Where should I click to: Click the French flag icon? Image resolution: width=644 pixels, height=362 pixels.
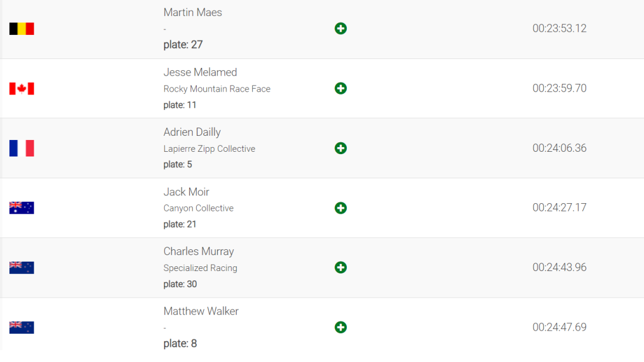(22, 148)
